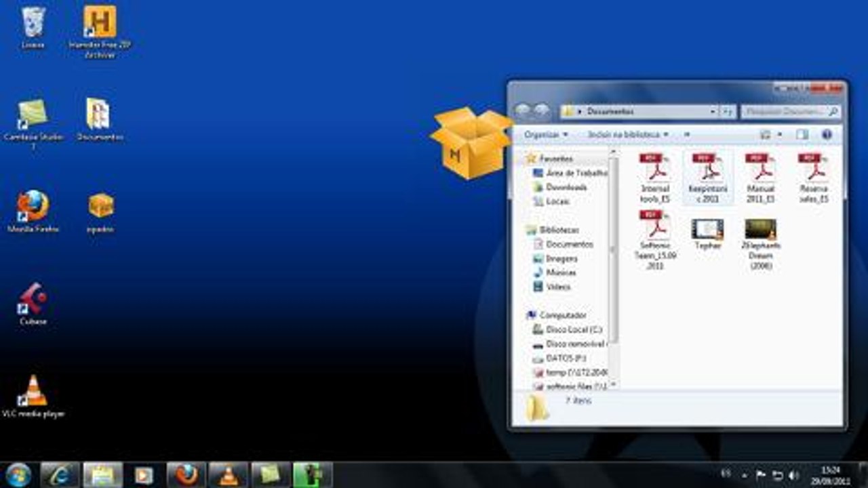This screenshot has width=868, height=488.
Task: Select the Cubase desktop shortcut
Action: (33, 304)
